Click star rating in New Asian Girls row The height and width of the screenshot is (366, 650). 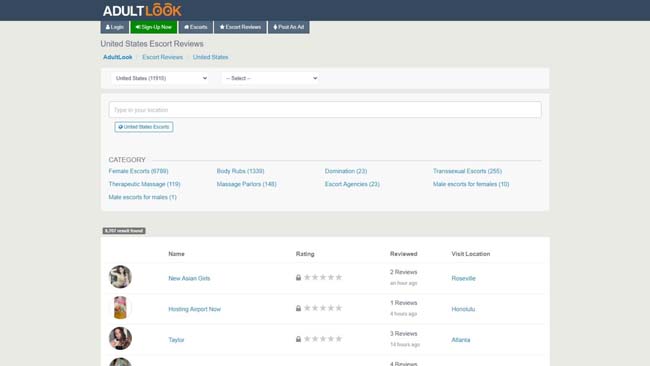pyautogui.click(x=323, y=277)
